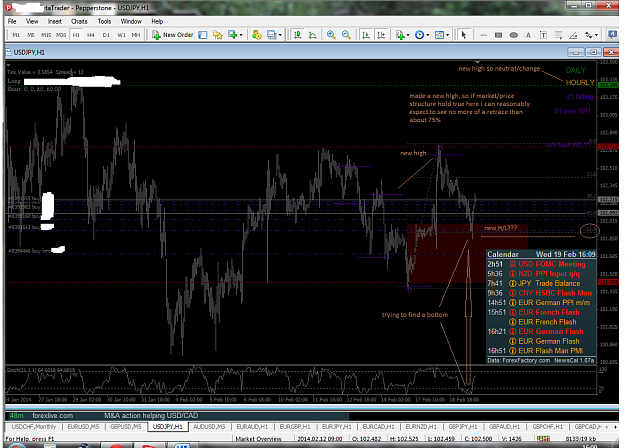625x448 pixels.
Task: Select the H4 timeframe button
Action: (91, 35)
